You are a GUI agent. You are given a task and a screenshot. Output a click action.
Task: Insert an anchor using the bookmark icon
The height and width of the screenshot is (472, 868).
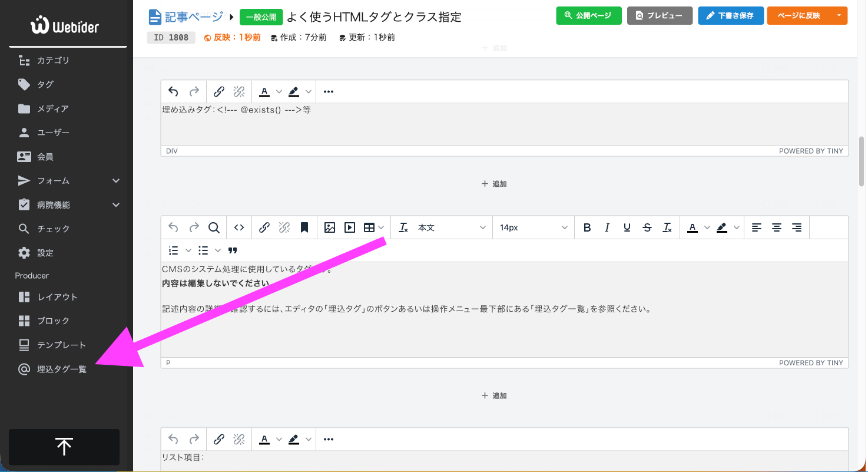click(304, 227)
